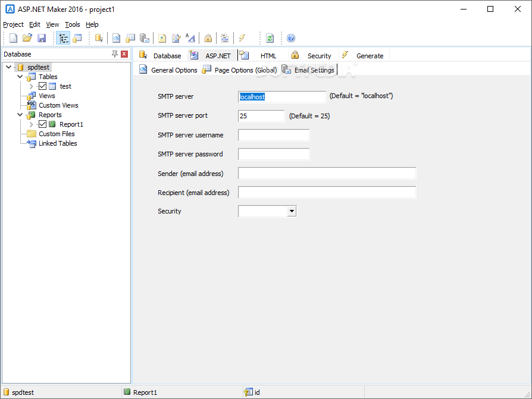Click the SMTP server port field
The height and width of the screenshot is (399, 532).
click(x=261, y=116)
